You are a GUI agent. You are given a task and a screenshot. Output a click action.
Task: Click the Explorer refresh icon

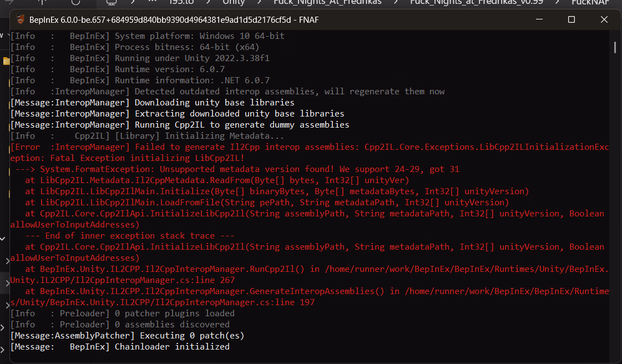point(76,2)
